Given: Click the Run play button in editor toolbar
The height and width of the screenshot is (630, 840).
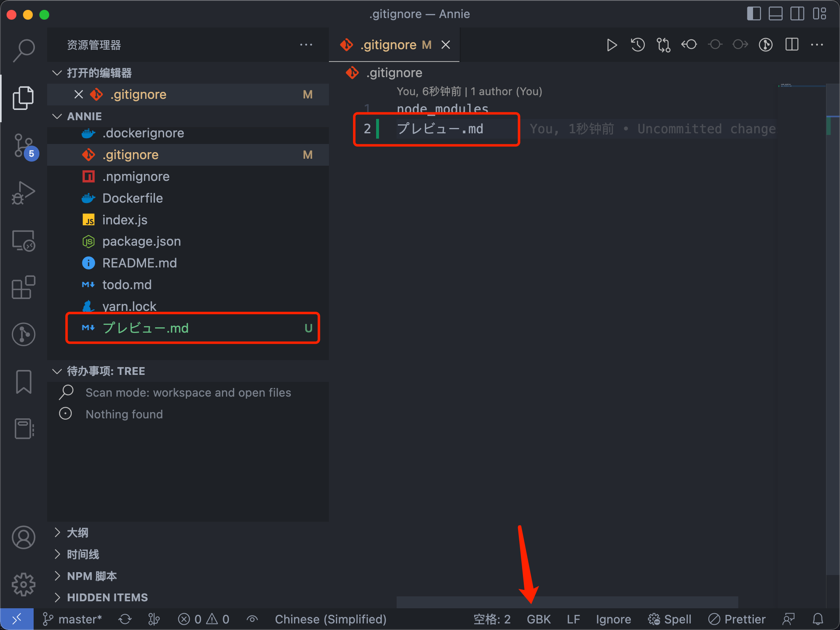Looking at the screenshot, I should coord(612,45).
